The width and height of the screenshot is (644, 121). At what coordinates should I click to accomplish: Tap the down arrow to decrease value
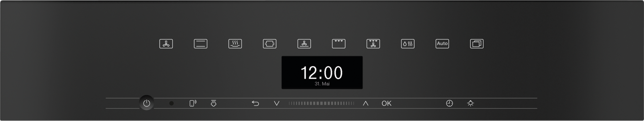pyautogui.click(x=277, y=103)
